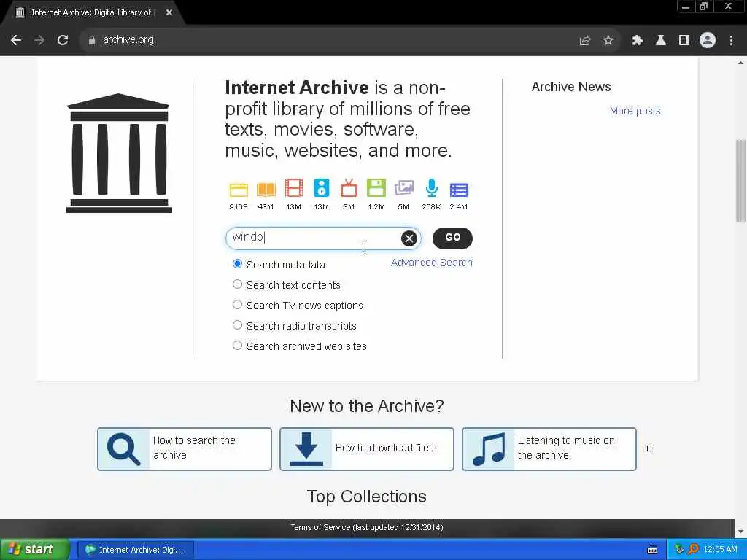This screenshot has height=560, width=747.
Task: Open the collections list icon (2.4M)
Action: click(x=459, y=190)
